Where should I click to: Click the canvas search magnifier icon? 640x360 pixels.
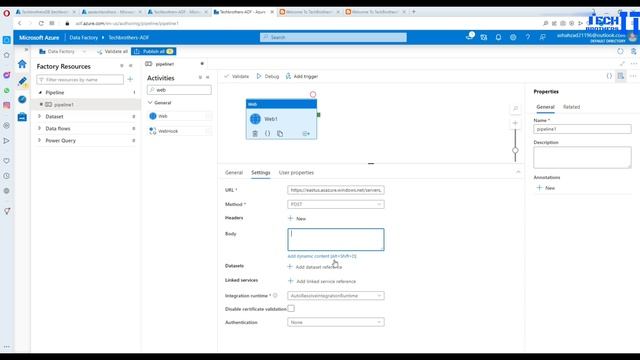[516, 109]
